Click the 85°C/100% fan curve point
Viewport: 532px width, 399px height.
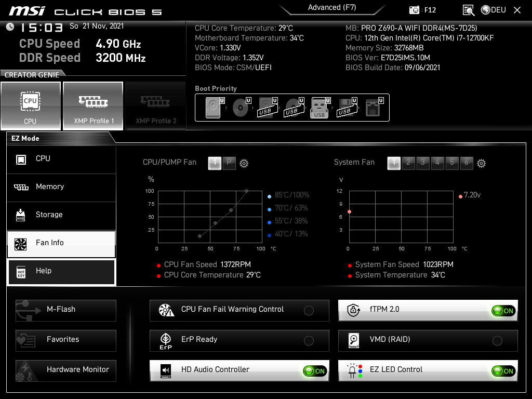click(247, 191)
